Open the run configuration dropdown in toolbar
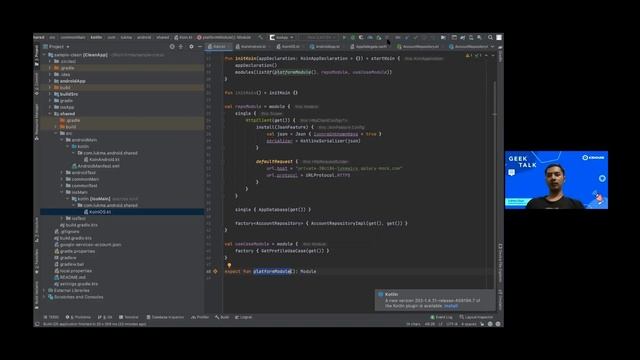 (282, 37)
